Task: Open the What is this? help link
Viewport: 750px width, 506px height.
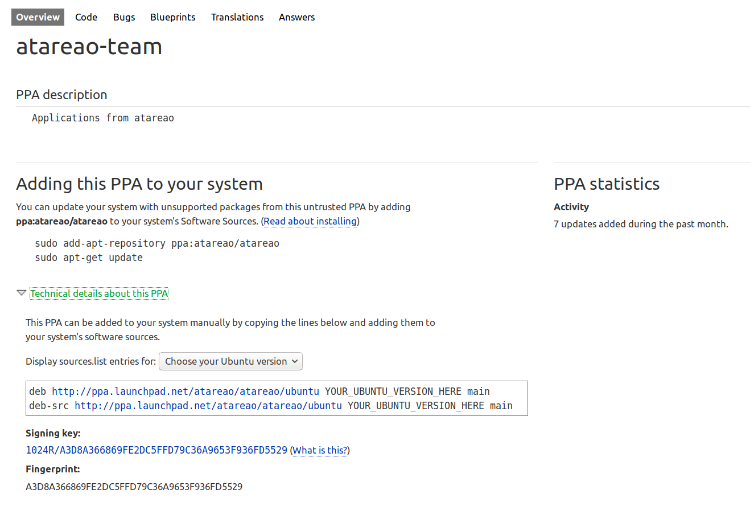Action: 320,450
